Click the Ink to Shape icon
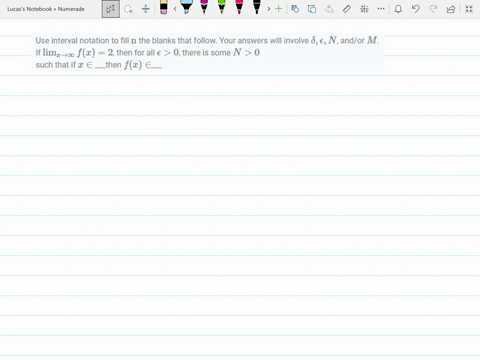 point(312,9)
